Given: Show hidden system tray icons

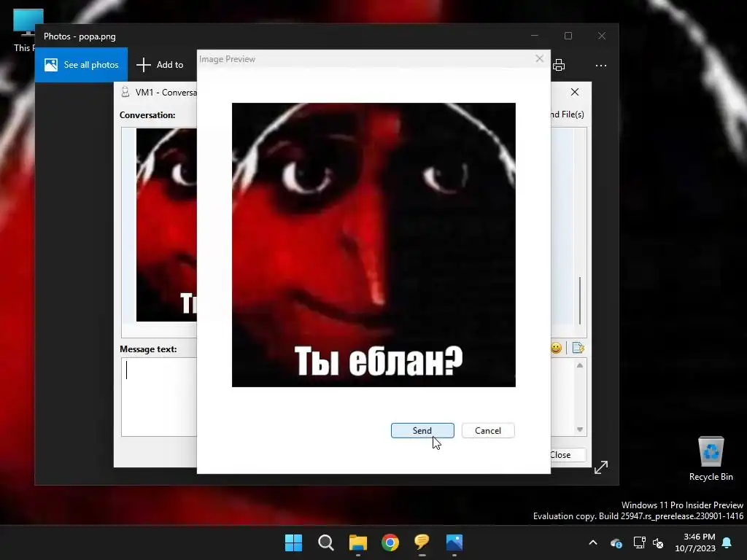Looking at the screenshot, I should 593,542.
